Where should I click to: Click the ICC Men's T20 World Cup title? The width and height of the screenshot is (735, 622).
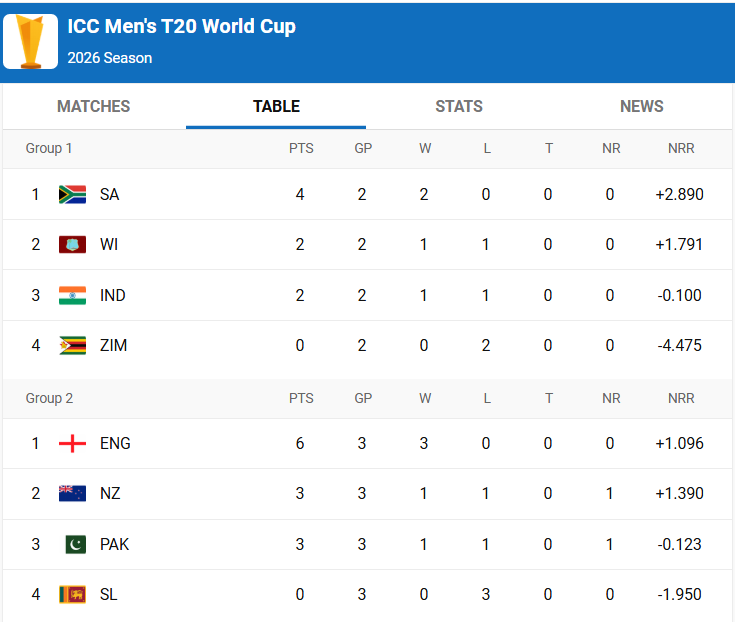(x=181, y=27)
